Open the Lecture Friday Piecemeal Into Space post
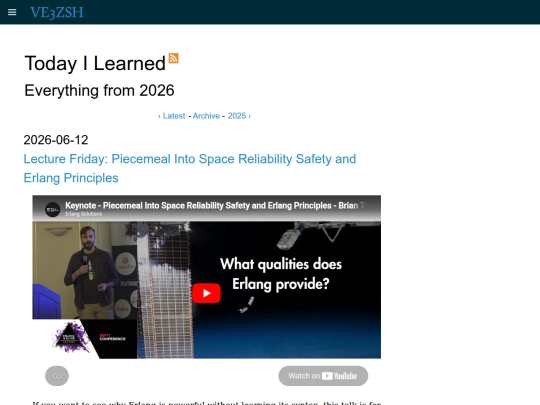The width and height of the screenshot is (540, 405). (x=190, y=168)
